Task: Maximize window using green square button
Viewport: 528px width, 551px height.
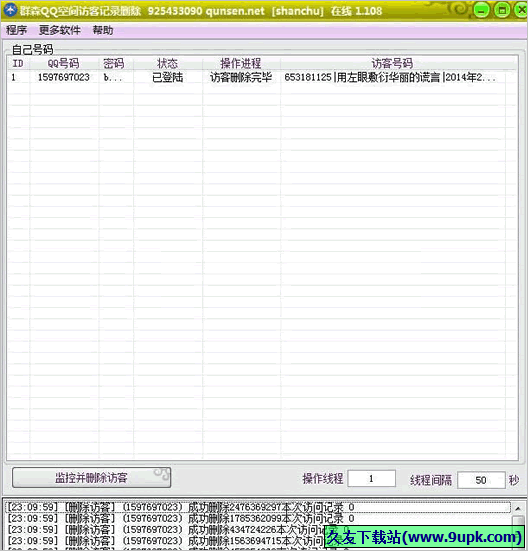Action: click(502, 10)
